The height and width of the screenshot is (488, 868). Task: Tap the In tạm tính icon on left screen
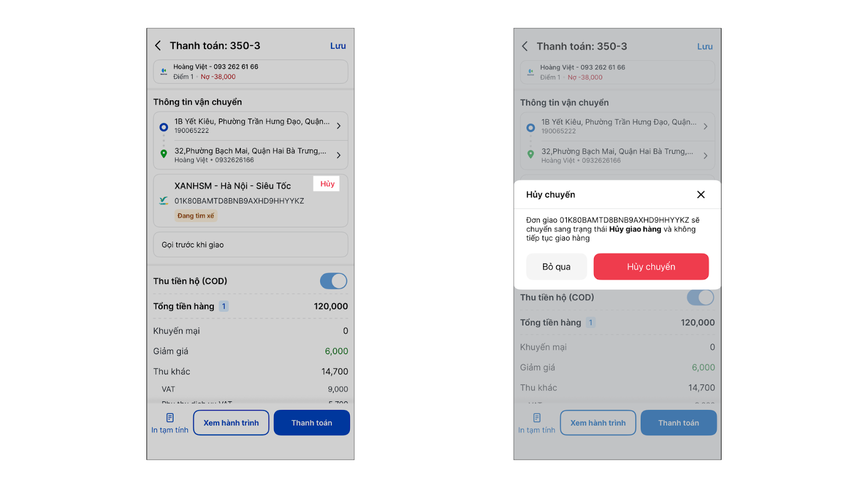170,418
